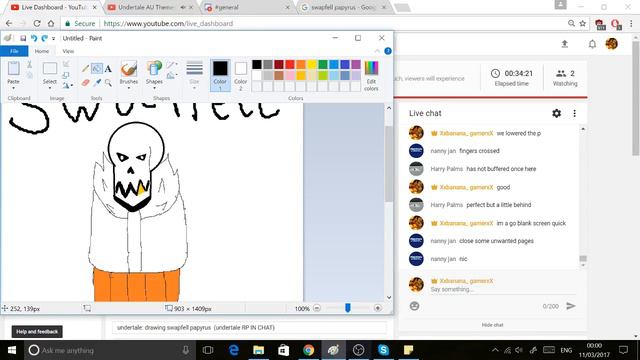The width and height of the screenshot is (640, 360).
Task: Open the shape Outline dropdown
Action: [x=171, y=64]
